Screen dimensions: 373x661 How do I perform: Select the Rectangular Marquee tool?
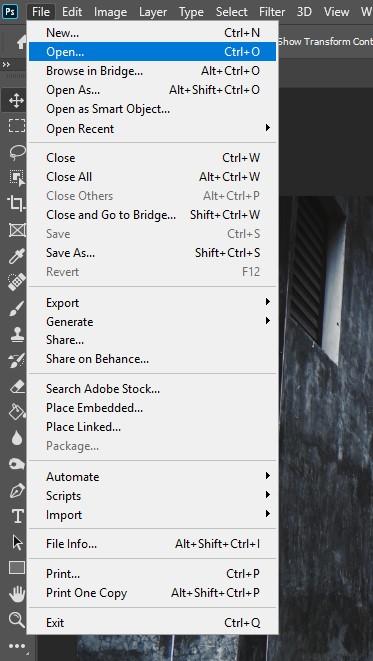[17, 126]
